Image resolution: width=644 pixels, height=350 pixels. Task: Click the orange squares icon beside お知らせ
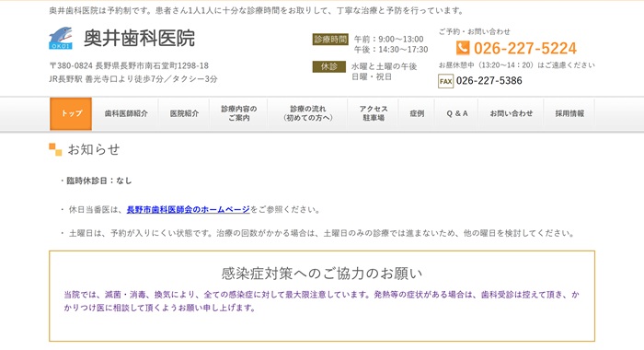55,149
